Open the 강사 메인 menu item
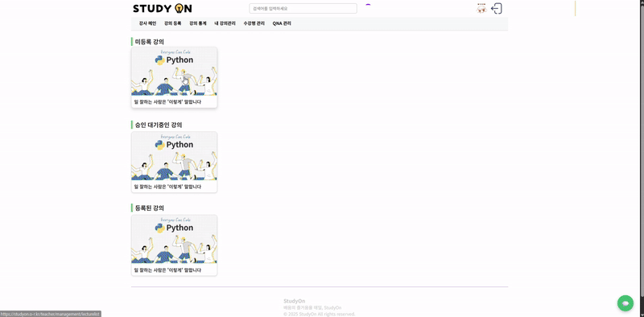Image resolution: width=644 pixels, height=317 pixels. pyautogui.click(x=147, y=24)
